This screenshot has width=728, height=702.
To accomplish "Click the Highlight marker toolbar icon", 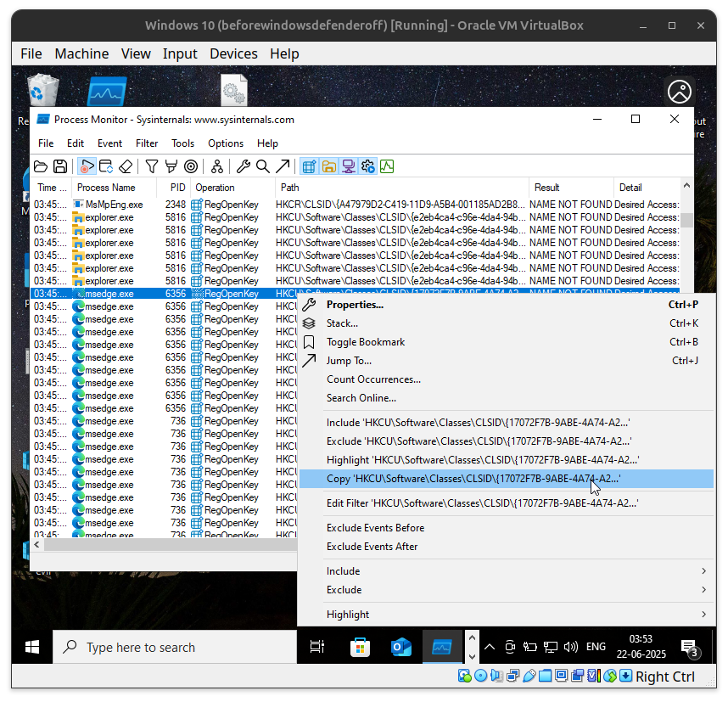I will point(171,166).
